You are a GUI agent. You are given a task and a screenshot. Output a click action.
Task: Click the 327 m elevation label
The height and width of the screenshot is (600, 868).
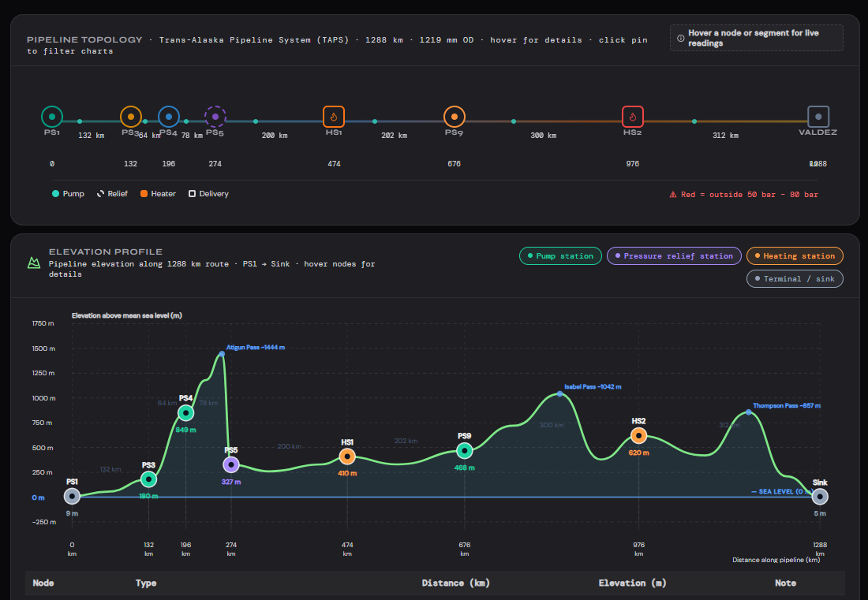point(231,482)
